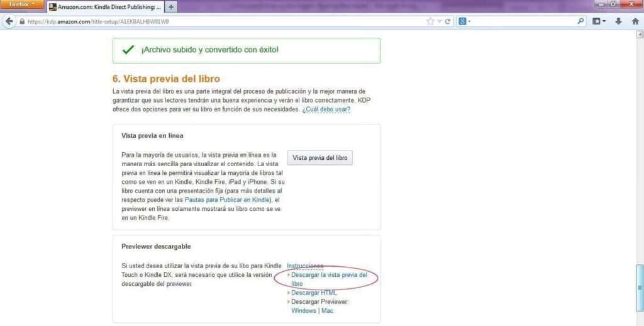Viewport: 644px width, 326px height.
Task: Open a new tab with plus button
Action: point(171,7)
